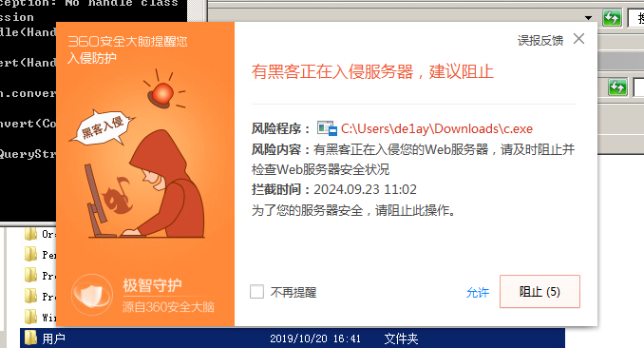The image size is (644, 348).
Task: Click the lower green refresh icon in background window
Action: coord(617,87)
